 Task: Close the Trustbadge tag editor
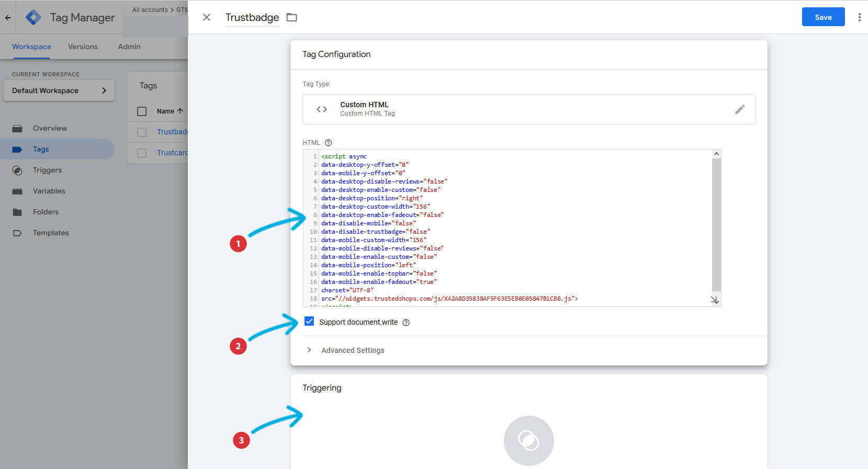pos(207,17)
